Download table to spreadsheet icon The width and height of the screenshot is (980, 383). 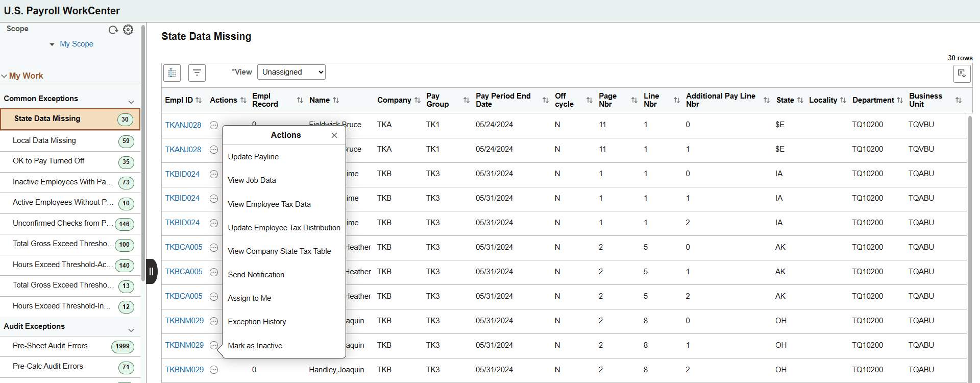click(962, 74)
